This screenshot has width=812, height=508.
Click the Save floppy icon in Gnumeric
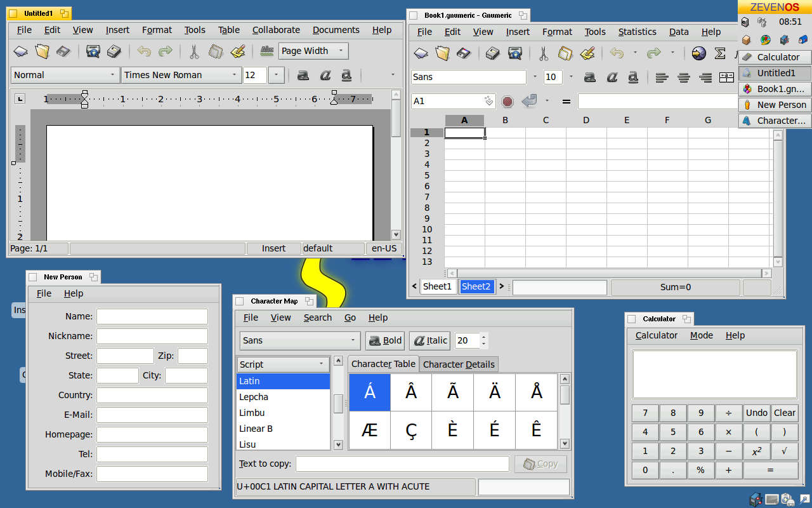464,53
